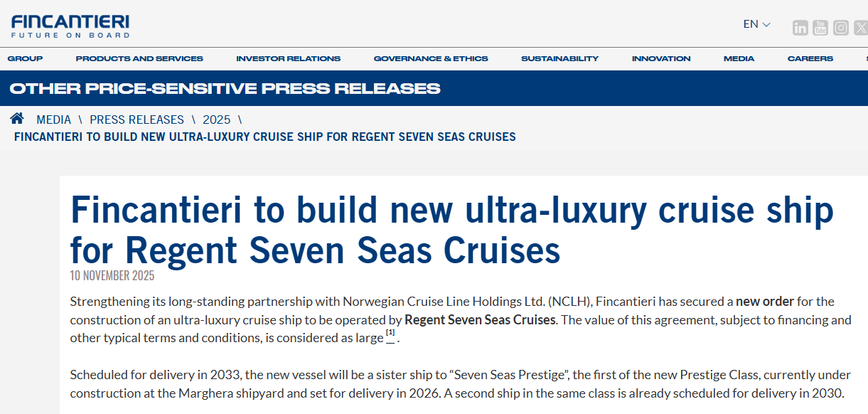Expand the EN language dropdown
This screenshot has width=868, height=414.
[x=756, y=24]
